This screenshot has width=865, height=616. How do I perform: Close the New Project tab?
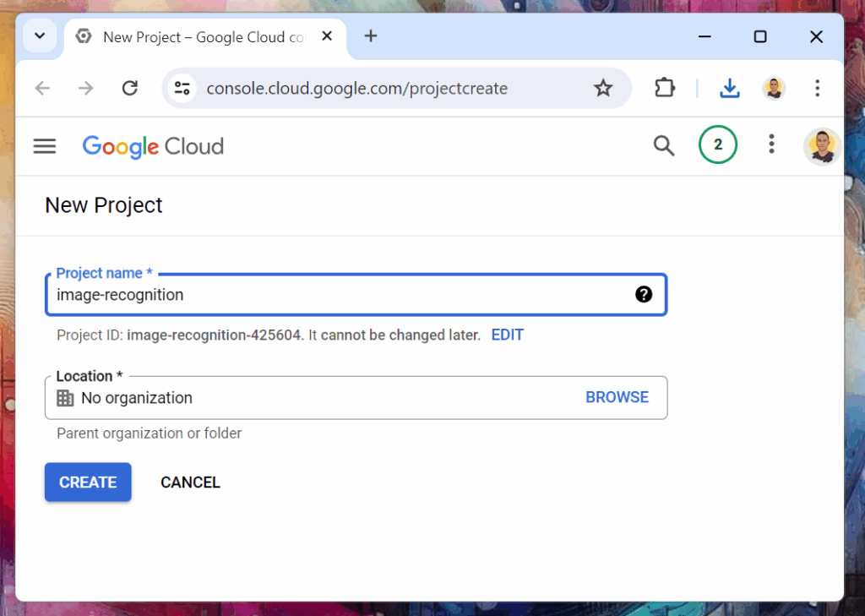pyautogui.click(x=328, y=36)
